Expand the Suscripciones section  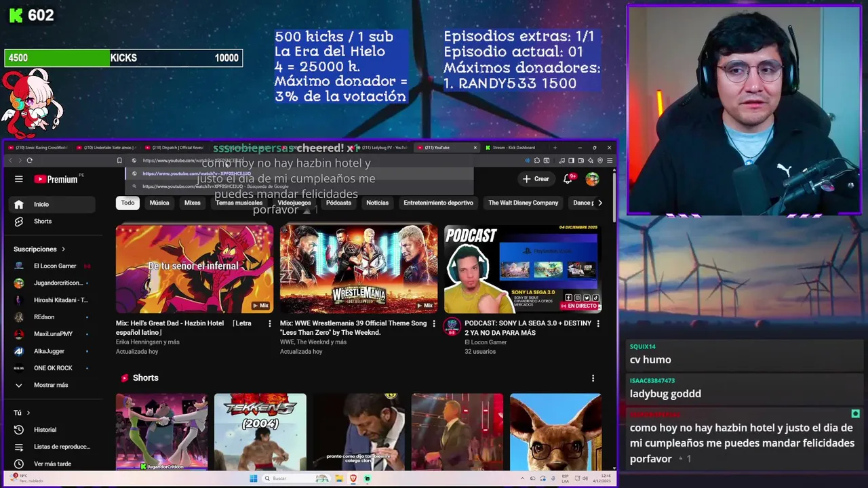pyautogui.click(x=39, y=249)
